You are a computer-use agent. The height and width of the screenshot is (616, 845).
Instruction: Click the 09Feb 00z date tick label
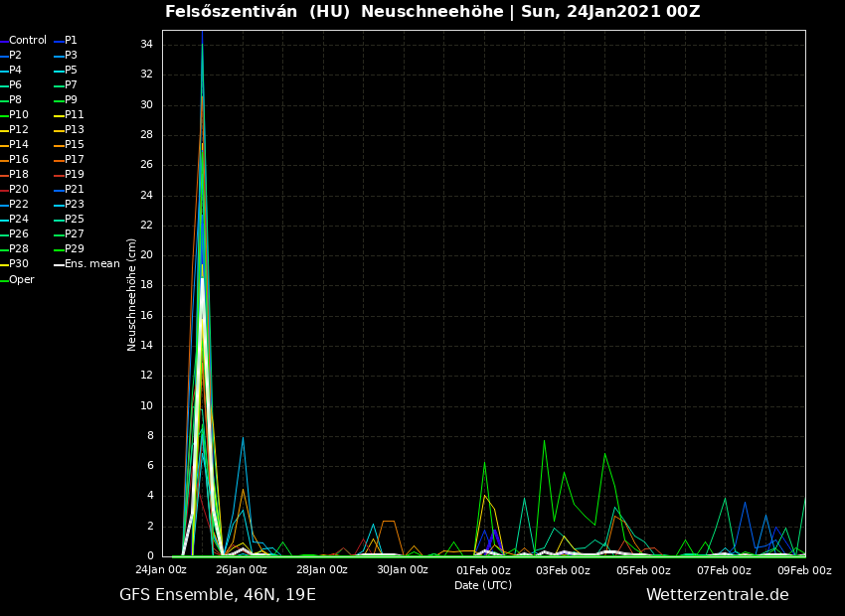(803, 570)
